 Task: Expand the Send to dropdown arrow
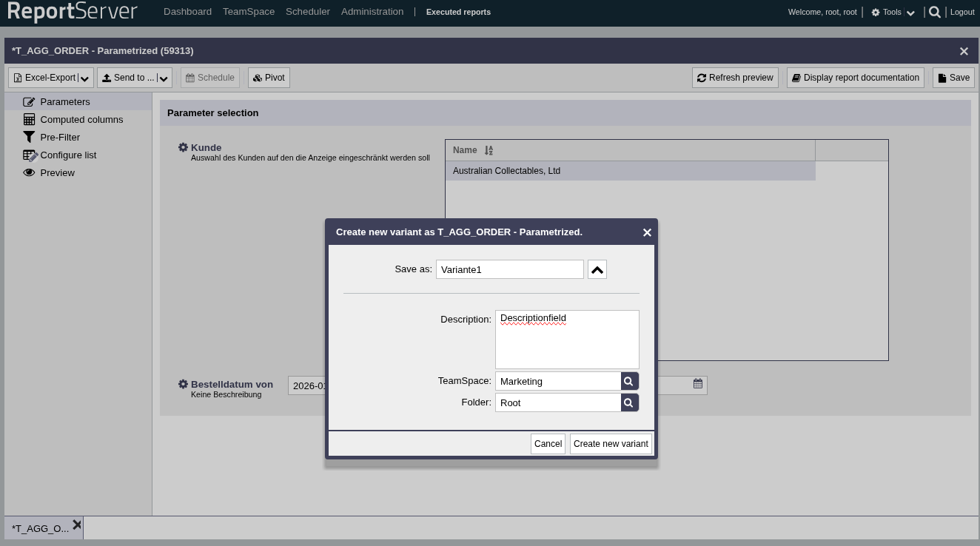pyautogui.click(x=164, y=78)
